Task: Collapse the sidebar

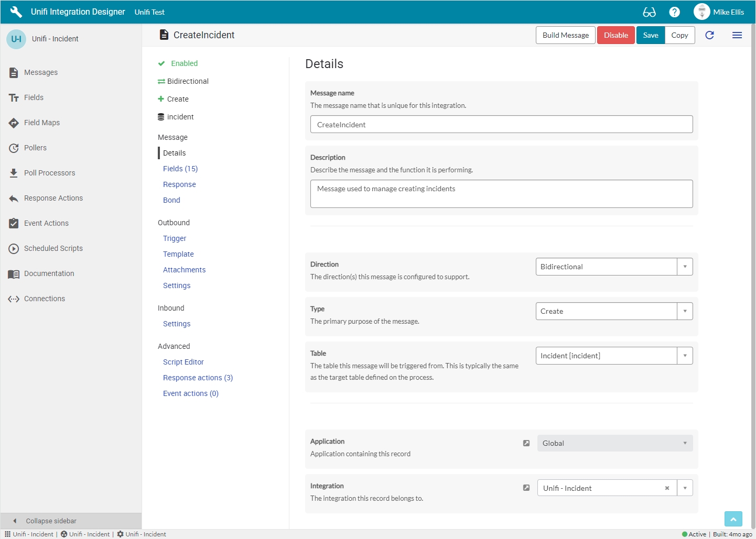Action: click(51, 521)
